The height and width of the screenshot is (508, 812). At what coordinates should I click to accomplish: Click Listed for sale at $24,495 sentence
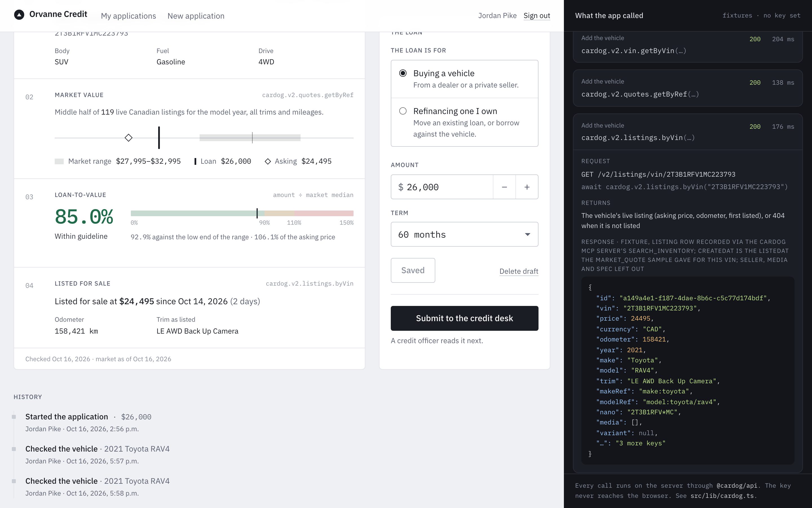pyautogui.click(x=157, y=301)
